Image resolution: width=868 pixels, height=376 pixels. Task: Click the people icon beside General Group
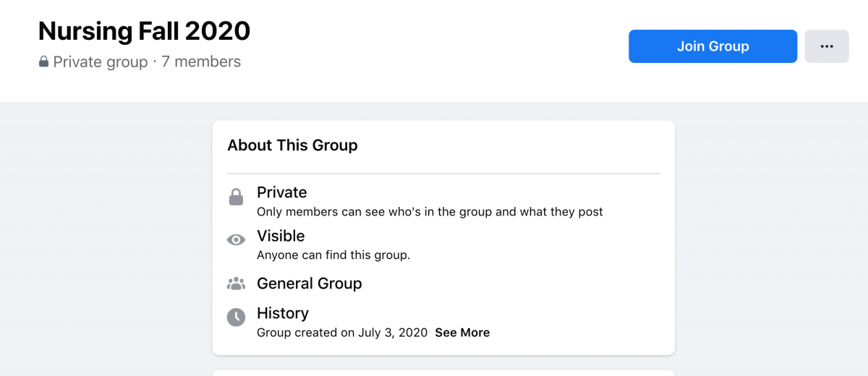[x=236, y=283]
